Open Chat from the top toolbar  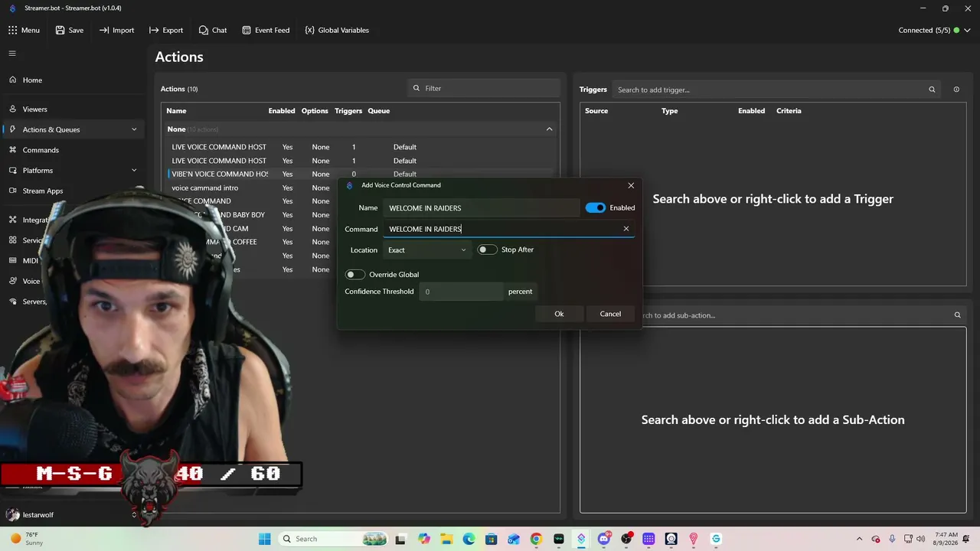click(x=213, y=30)
